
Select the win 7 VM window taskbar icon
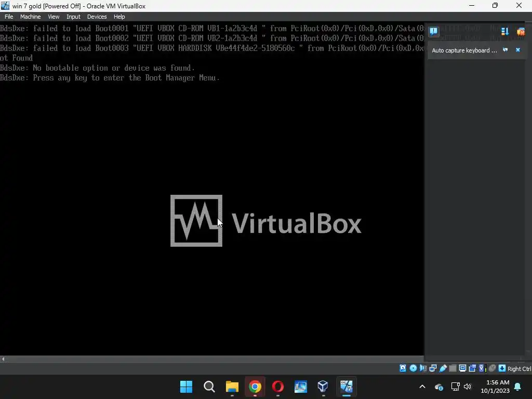[347, 387]
